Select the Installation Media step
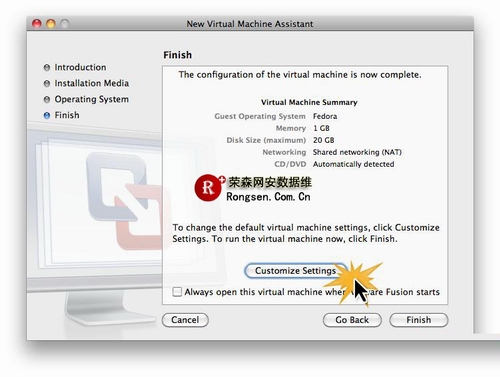 pyautogui.click(x=86, y=83)
